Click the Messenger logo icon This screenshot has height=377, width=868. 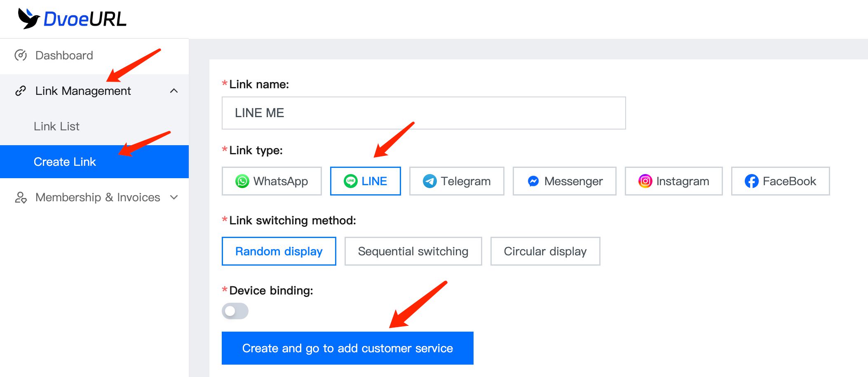point(533,181)
